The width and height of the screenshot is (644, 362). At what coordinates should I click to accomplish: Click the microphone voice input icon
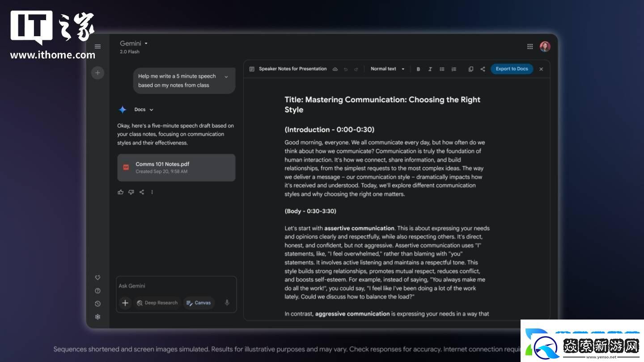pos(227,303)
